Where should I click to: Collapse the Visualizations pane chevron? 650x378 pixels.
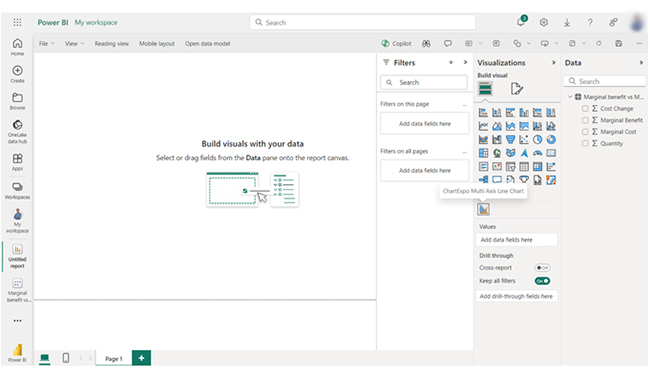pos(553,63)
